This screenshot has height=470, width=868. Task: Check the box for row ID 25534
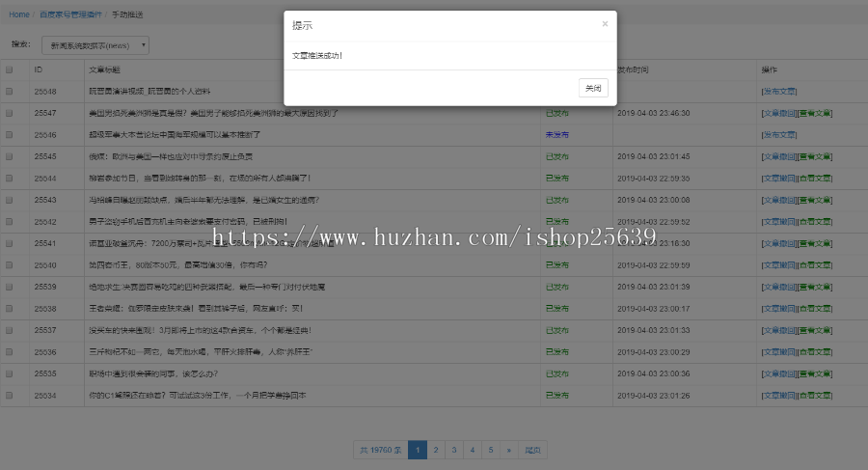point(10,396)
